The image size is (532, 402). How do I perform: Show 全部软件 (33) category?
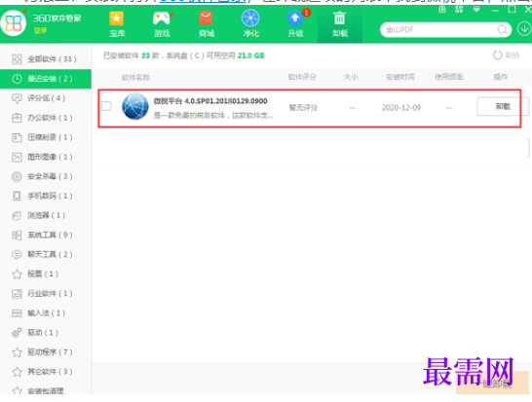pyautogui.click(x=46, y=59)
